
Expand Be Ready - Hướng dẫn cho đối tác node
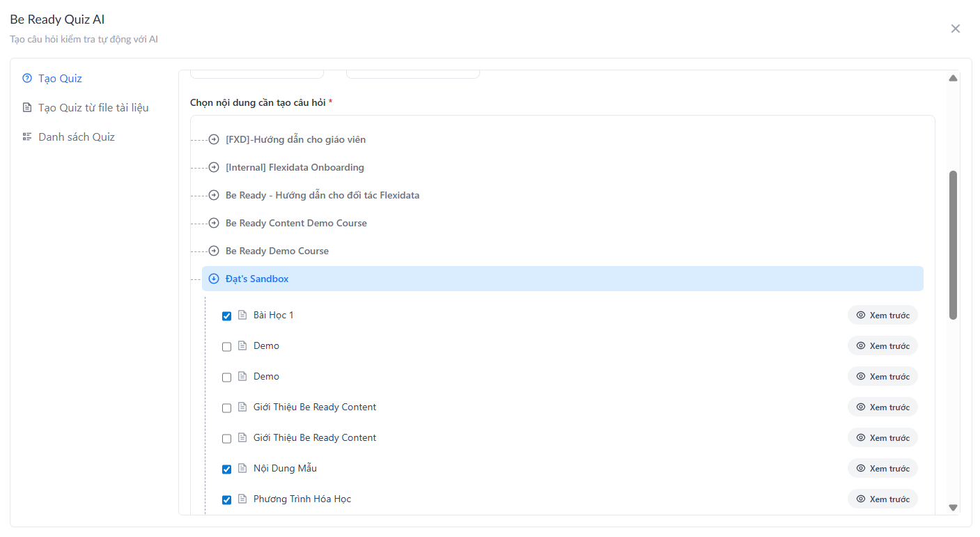(x=214, y=195)
